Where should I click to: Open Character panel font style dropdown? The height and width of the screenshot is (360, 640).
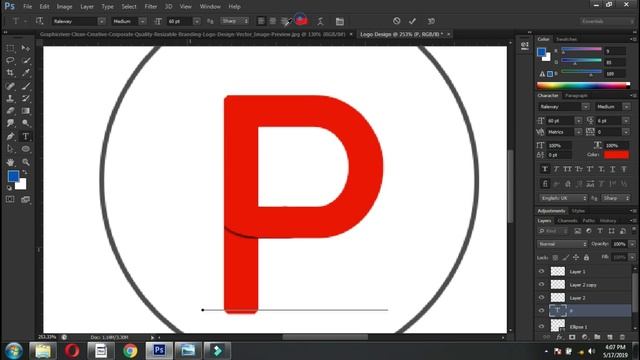[626, 107]
